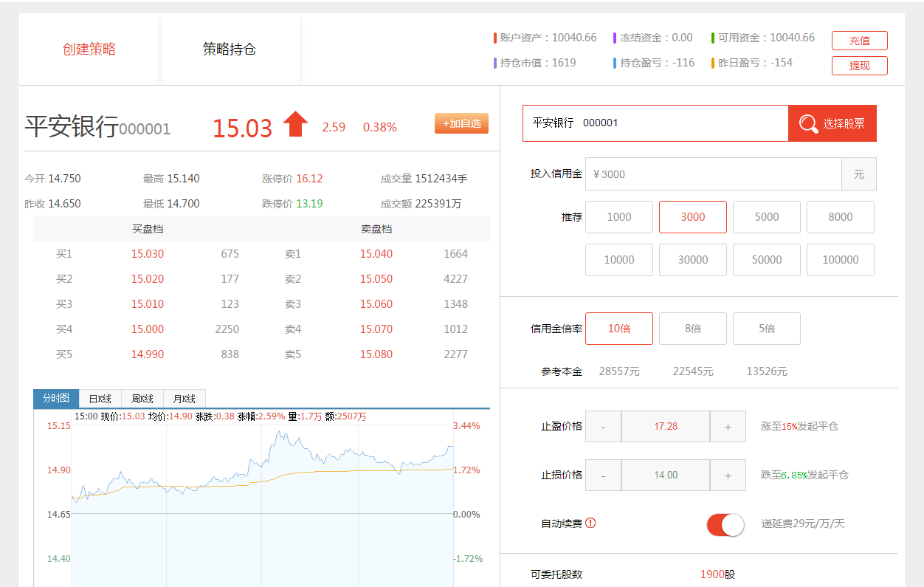The width and height of the screenshot is (924, 587).
Task: Click the 提现 withdraw button
Action: [859, 66]
